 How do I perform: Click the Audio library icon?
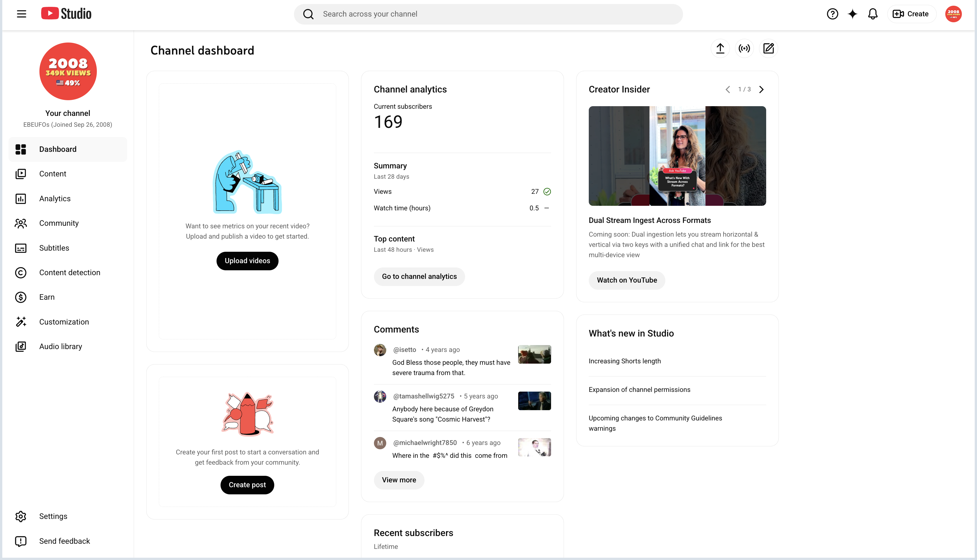[x=21, y=347]
